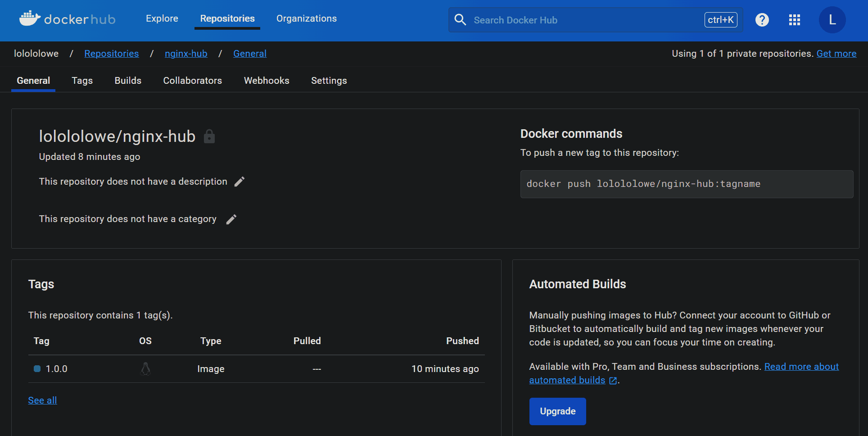
Task: Click the 1.0.0 tag entry
Action: pyautogui.click(x=57, y=369)
